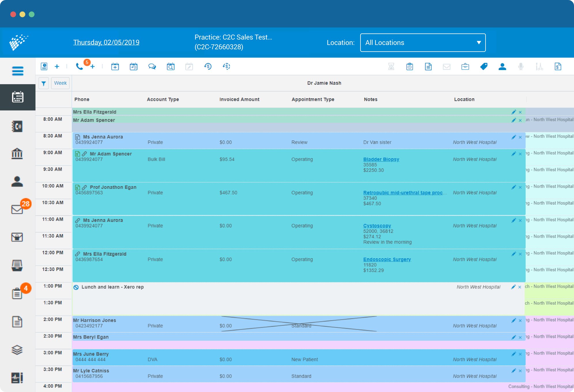Click the calendar search icon in toolbar

171,66
